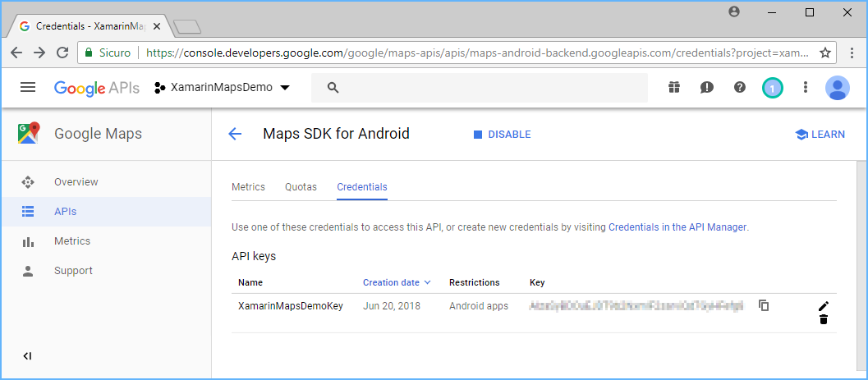The image size is (868, 380).
Task: Open Credentials in the API Manager link
Action: (x=677, y=227)
